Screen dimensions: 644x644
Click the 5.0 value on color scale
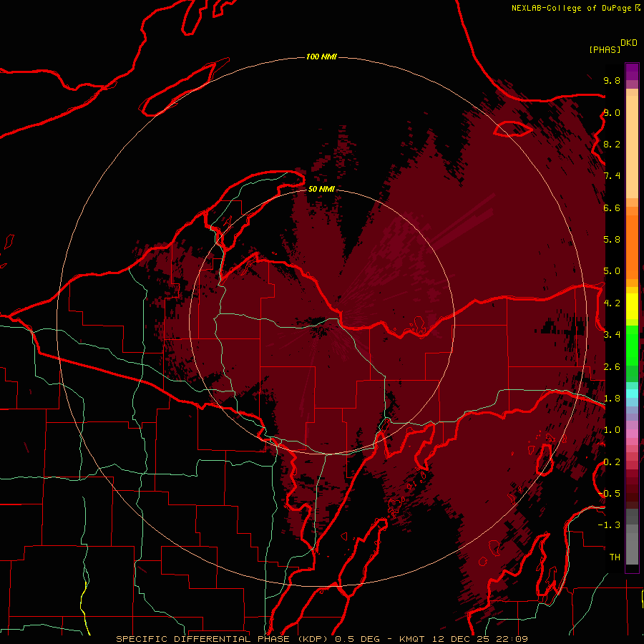pyautogui.click(x=612, y=271)
